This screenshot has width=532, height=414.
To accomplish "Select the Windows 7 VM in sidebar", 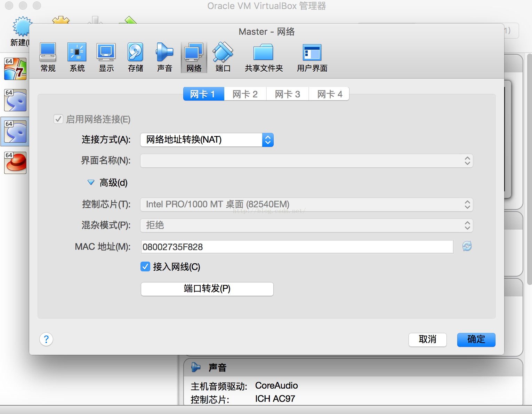I will (15, 69).
